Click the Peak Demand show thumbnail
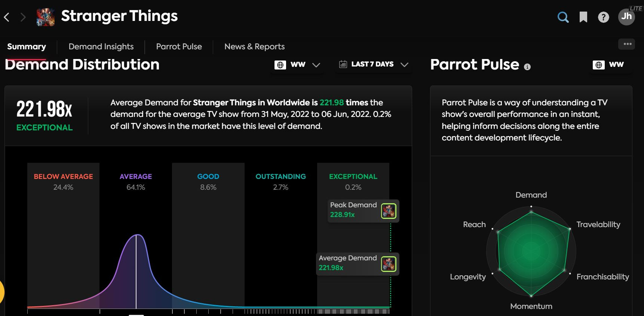 pyautogui.click(x=389, y=211)
